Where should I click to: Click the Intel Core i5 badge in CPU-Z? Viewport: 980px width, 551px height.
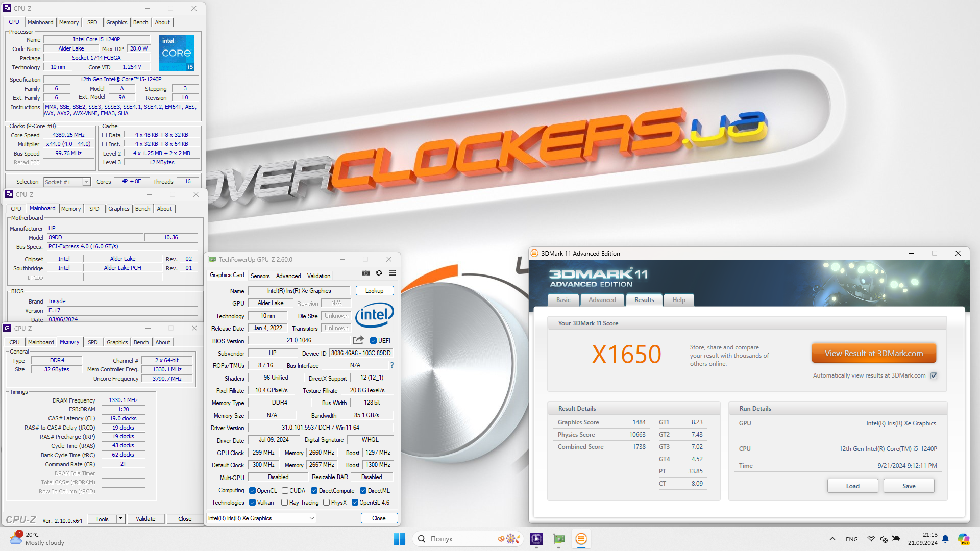177,53
